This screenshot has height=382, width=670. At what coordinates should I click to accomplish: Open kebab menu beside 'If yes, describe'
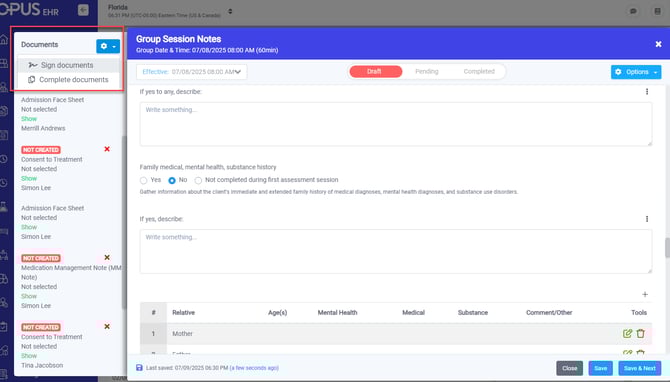click(x=646, y=219)
